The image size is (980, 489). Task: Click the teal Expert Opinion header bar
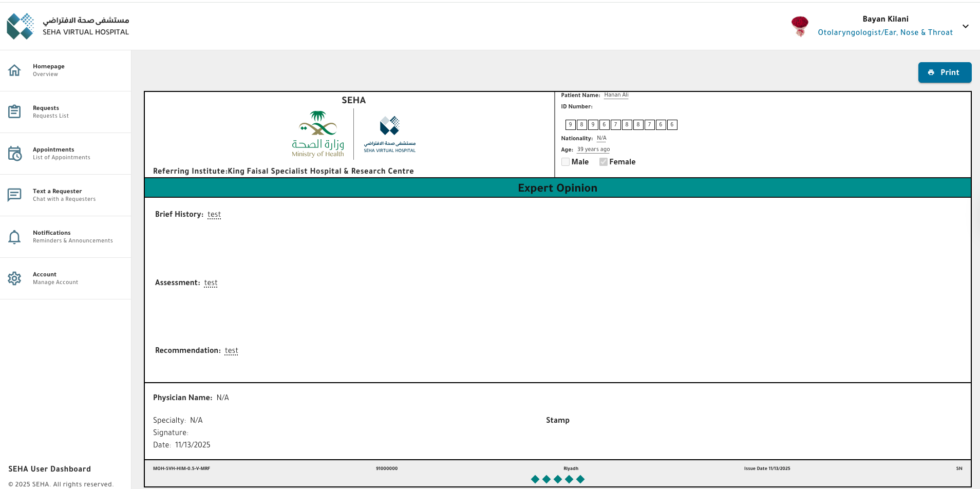point(557,188)
